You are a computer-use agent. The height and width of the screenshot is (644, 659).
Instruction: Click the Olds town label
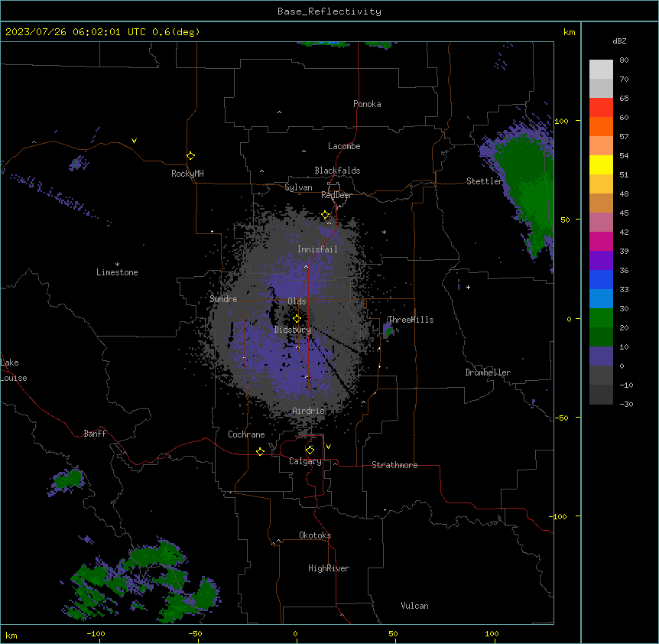(297, 301)
